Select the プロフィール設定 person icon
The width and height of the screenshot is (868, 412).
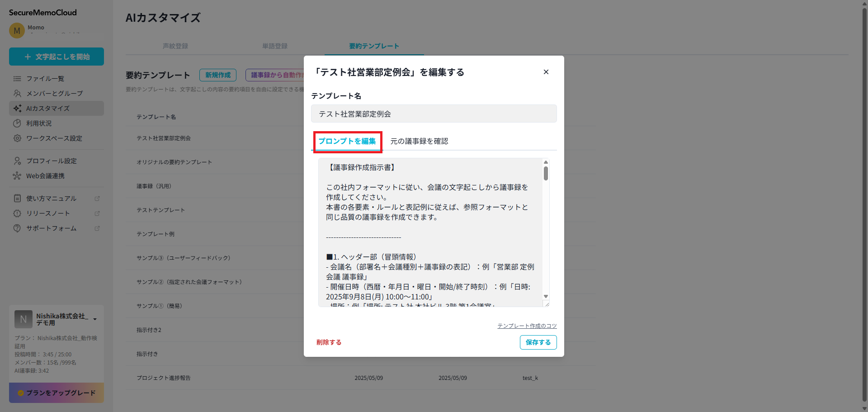17,161
